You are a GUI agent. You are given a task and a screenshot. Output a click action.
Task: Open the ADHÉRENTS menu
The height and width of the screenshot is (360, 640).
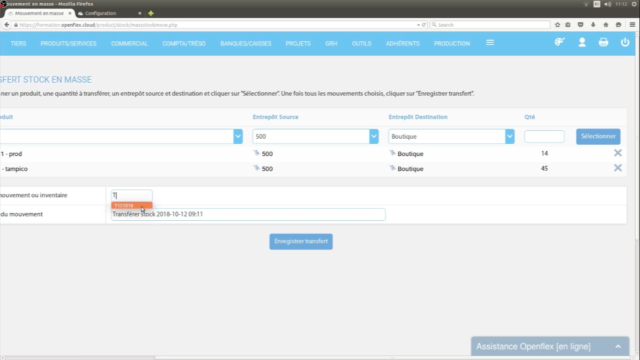402,43
